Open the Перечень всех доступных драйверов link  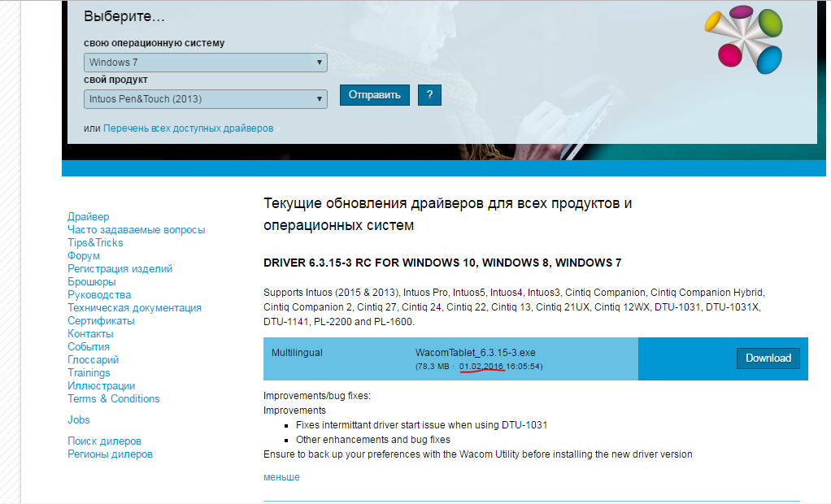point(188,128)
